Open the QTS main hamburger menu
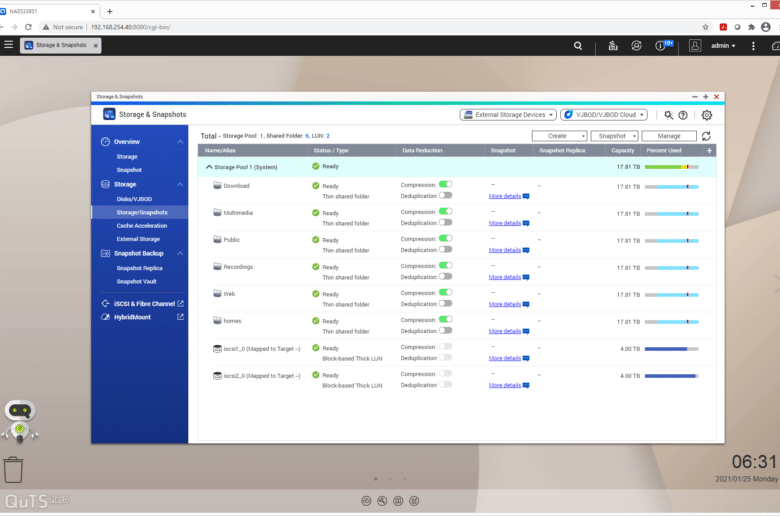Screen dimensions: 780x516 pyautogui.click(x=8, y=45)
